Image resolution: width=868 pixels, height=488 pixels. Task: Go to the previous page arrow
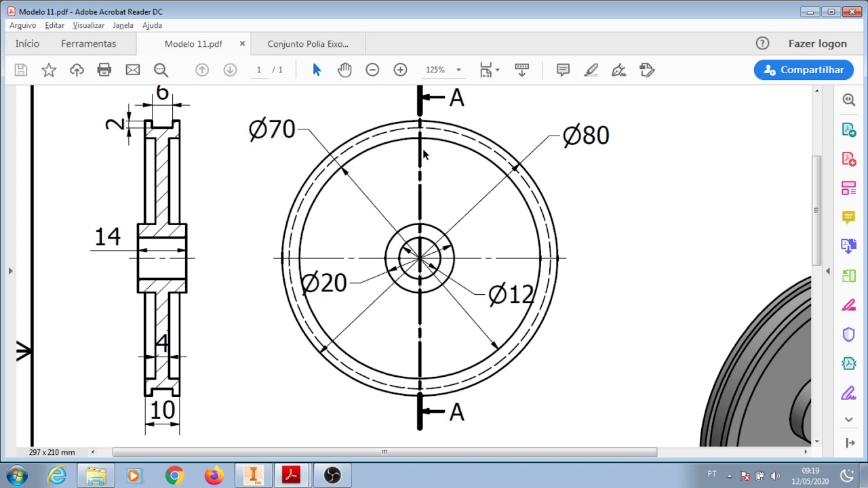202,70
